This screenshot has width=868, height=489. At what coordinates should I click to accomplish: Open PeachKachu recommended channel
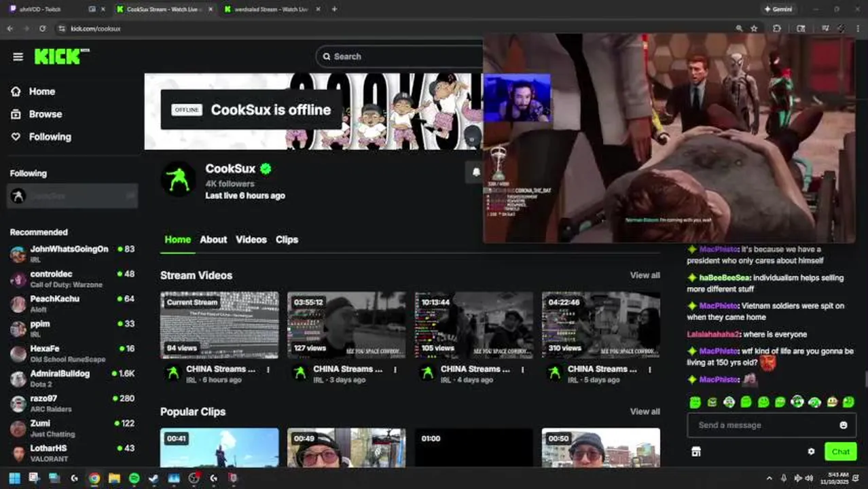[x=72, y=304]
